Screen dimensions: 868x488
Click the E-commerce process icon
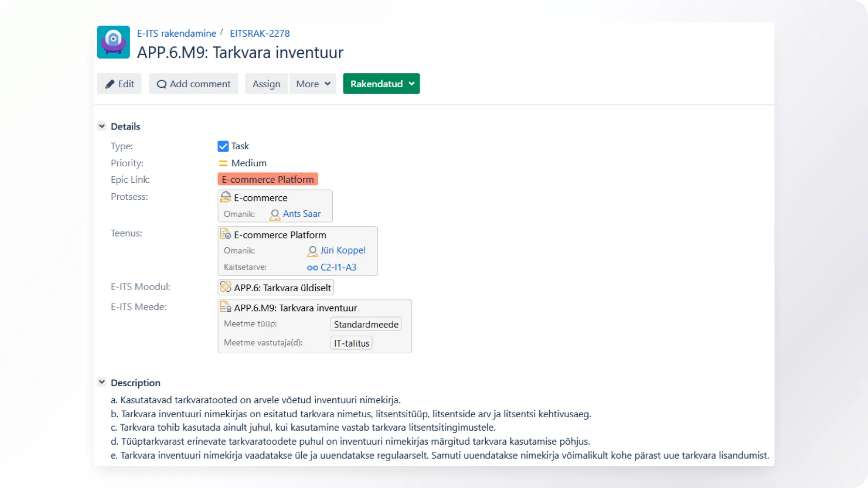(226, 197)
